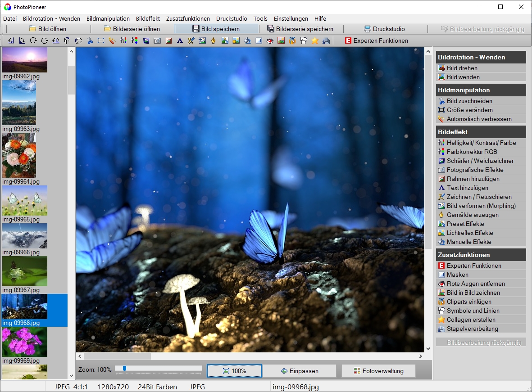Click the red eye removal toolbar icon

point(270,41)
